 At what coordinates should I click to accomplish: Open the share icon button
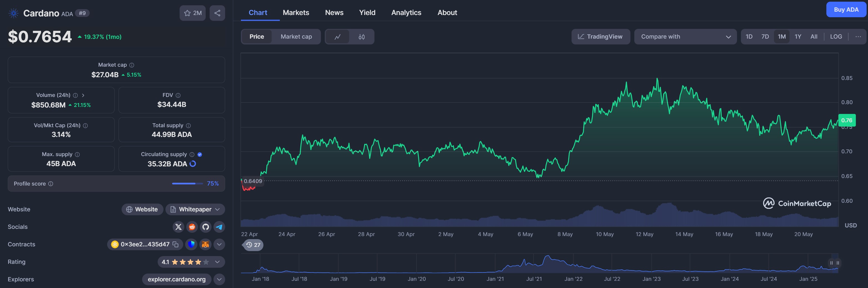click(x=217, y=13)
